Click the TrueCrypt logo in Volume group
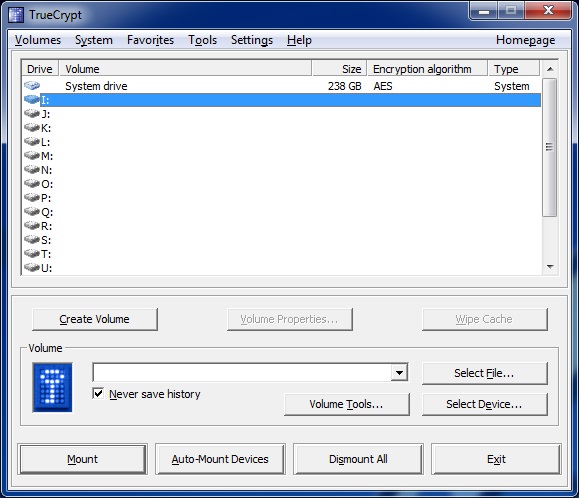579x498 pixels. [x=52, y=387]
